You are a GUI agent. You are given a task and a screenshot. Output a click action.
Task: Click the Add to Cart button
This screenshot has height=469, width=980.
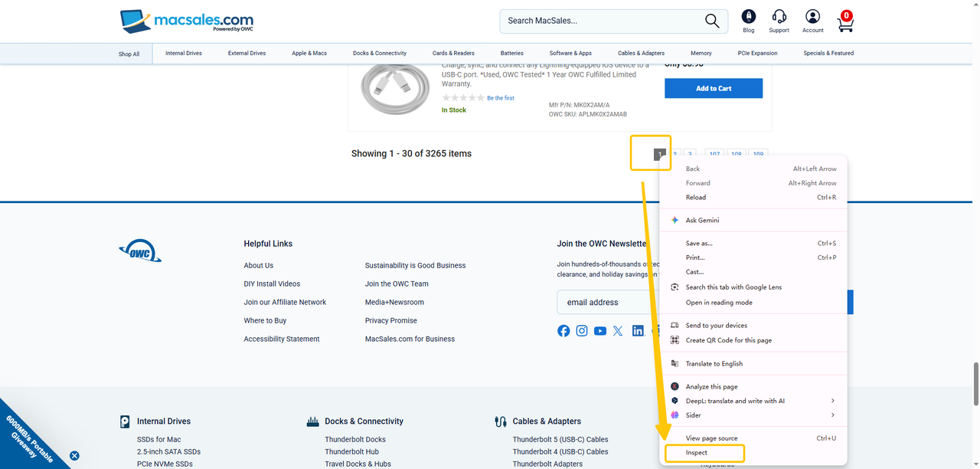pos(714,88)
